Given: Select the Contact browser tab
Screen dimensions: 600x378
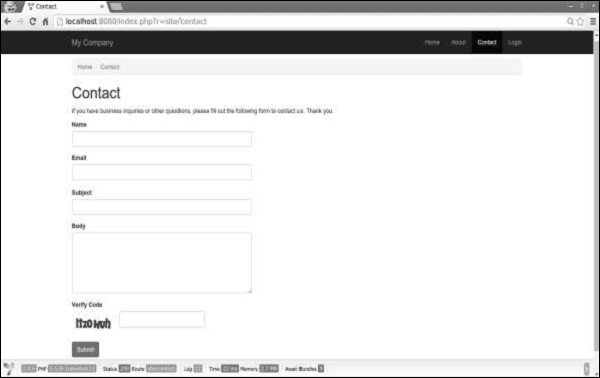Looking at the screenshot, I should [63, 7].
